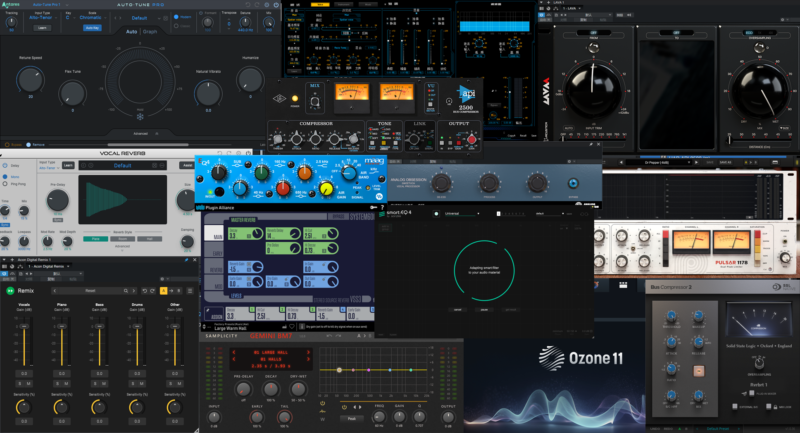Open the Scale Chromatic dropdown
Viewport: 800px width, 433px height.
coord(92,17)
